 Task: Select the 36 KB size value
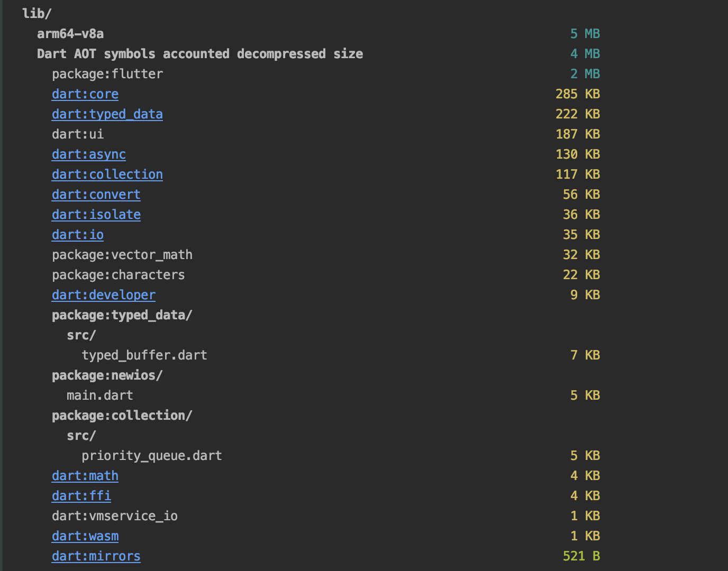click(x=581, y=215)
